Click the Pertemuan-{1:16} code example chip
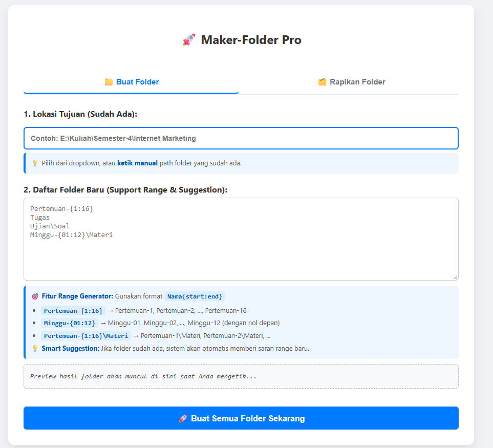493x448 pixels. [x=73, y=311]
